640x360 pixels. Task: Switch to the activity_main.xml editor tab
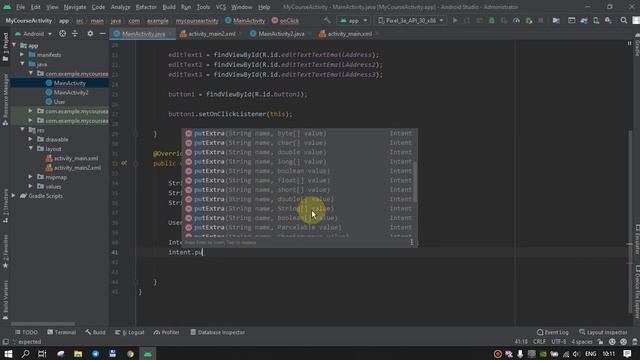(x=349, y=34)
